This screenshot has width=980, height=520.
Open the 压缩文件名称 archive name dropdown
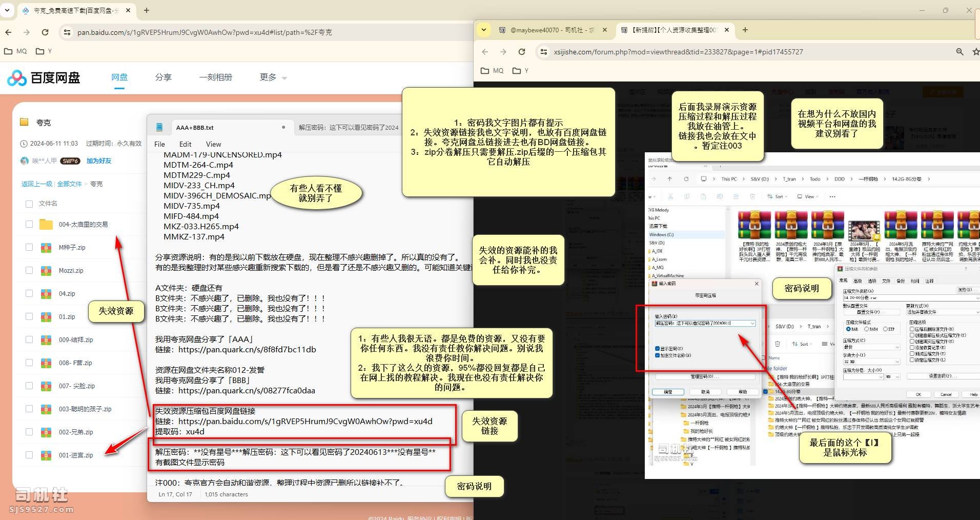tap(978, 298)
